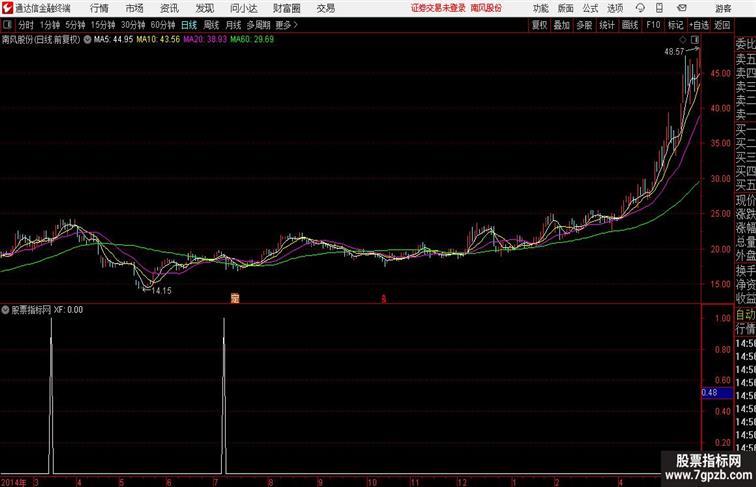Click the orange info marker on chart bottom
The height and width of the screenshot is (487, 756).
click(x=235, y=298)
